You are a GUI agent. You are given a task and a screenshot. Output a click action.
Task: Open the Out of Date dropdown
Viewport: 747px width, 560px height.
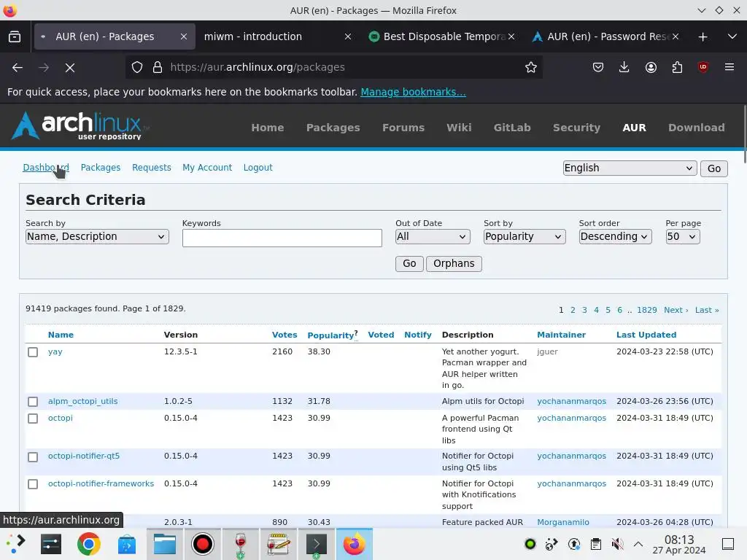pyautogui.click(x=433, y=237)
